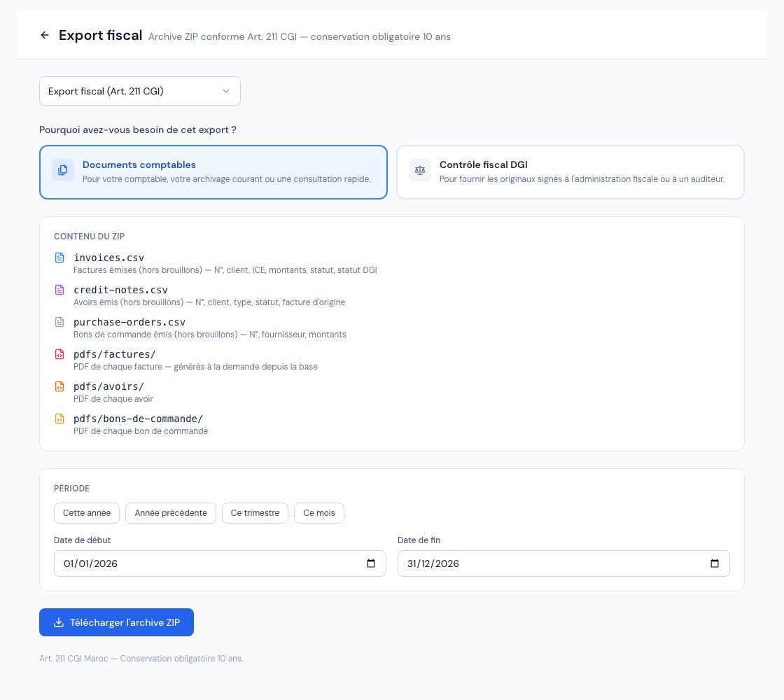
Task: Select the Contrôle fiscal DGI option card
Action: click(x=570, y=172)
